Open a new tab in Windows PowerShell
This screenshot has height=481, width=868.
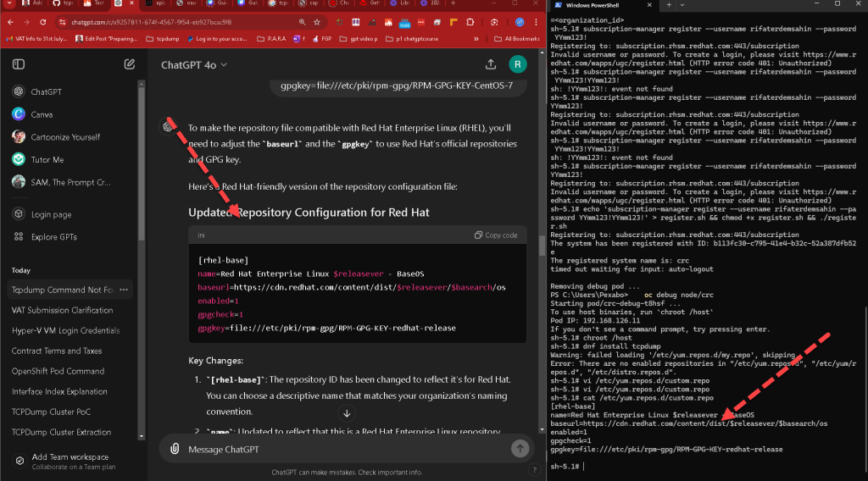tap(668, 5)
